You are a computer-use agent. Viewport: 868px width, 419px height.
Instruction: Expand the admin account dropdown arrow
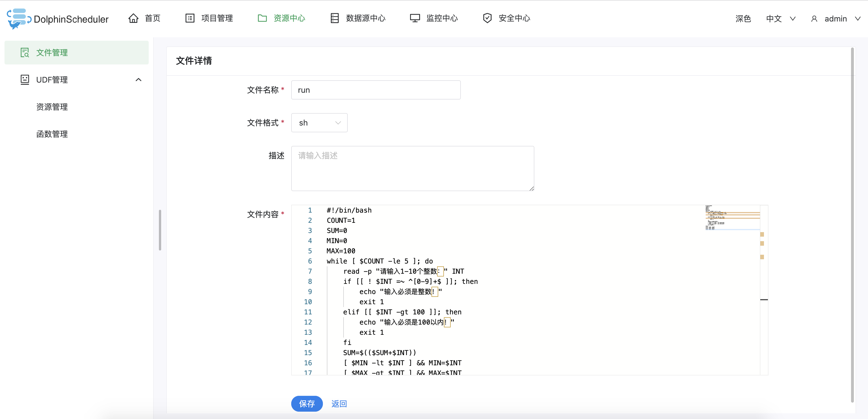[x=858, y=19]
